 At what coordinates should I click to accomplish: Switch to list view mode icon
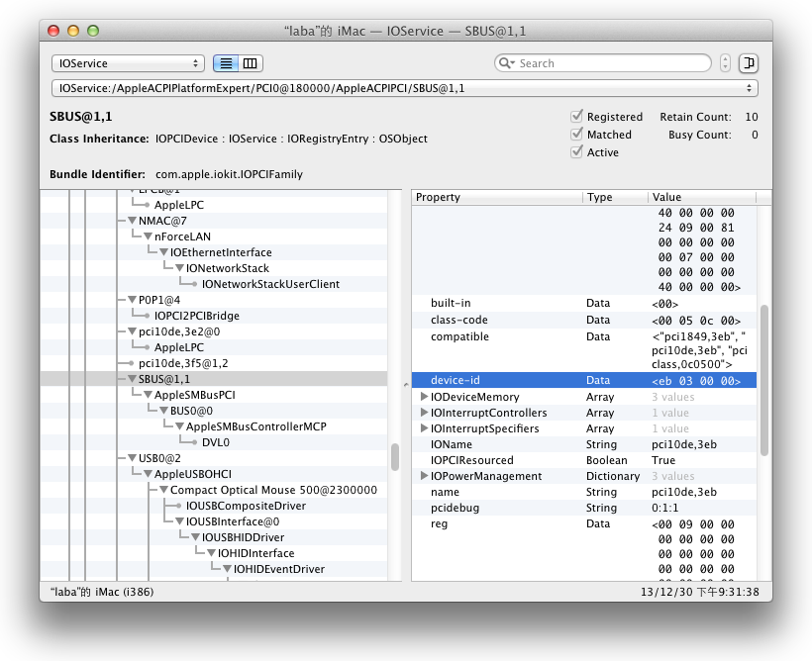226,63
